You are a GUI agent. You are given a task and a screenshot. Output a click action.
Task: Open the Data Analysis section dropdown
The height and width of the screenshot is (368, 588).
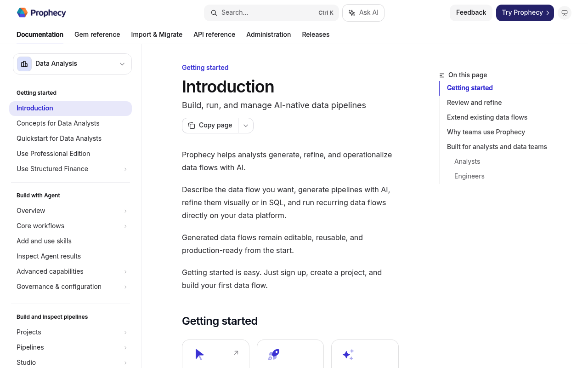[x=72, y=64]
